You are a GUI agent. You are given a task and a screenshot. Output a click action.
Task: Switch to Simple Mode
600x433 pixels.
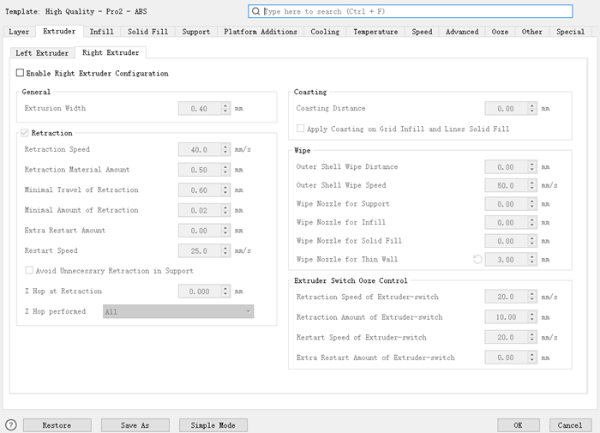tap(213, 424)
